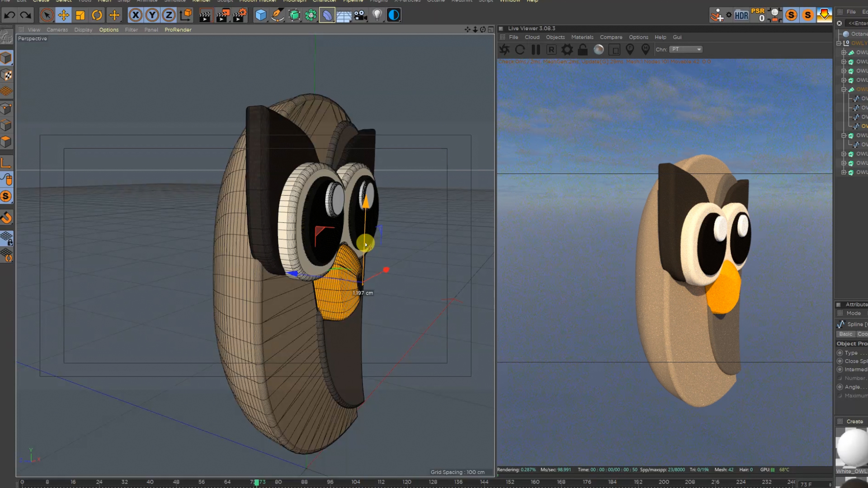Image resolution: width=868 pixels, height=488 pixels.
Task: Click Live Viewer send scene icon
Action: (x=505, y=50)
